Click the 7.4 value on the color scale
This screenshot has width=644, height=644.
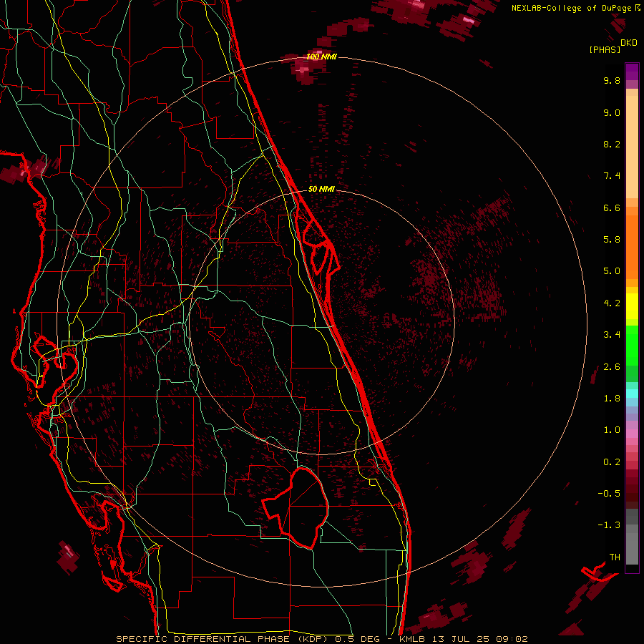coord(612,176)
